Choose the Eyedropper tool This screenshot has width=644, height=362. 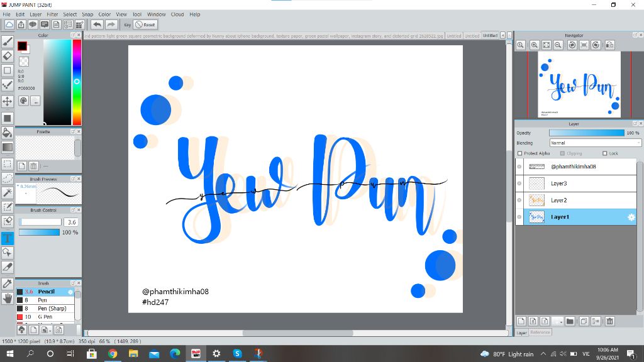click(x=8, y=283)
